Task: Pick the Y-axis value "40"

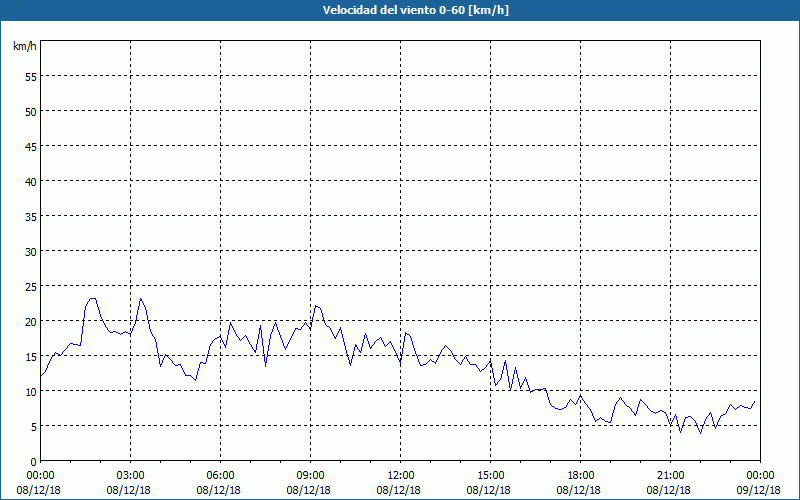Action: [31, 182]
